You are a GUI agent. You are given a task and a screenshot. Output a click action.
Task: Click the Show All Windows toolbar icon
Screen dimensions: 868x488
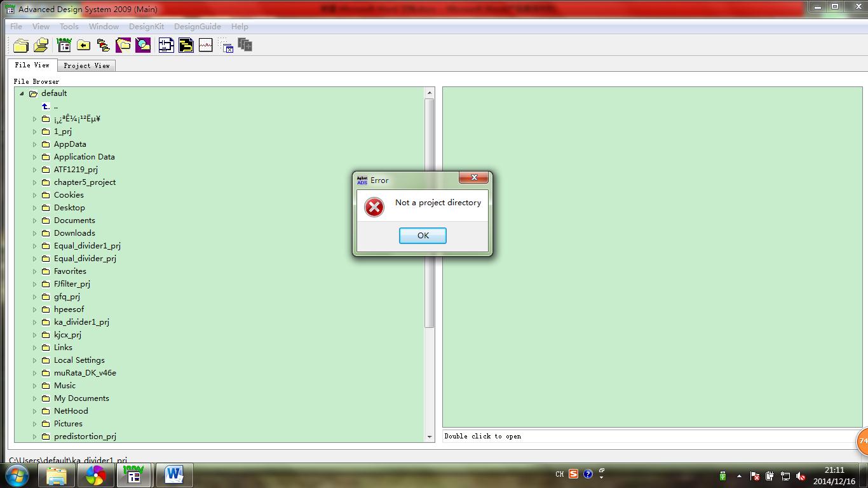(245, 45)
